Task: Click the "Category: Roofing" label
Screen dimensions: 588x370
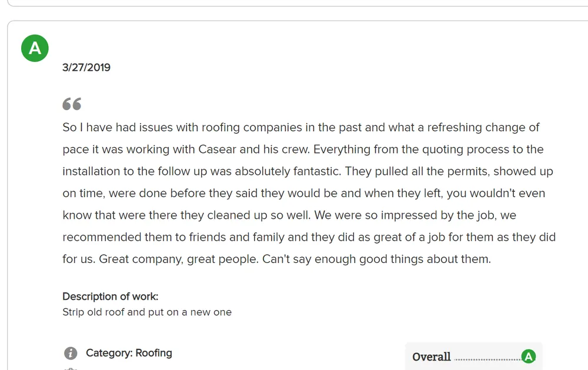Action: [x=129, y=353]
